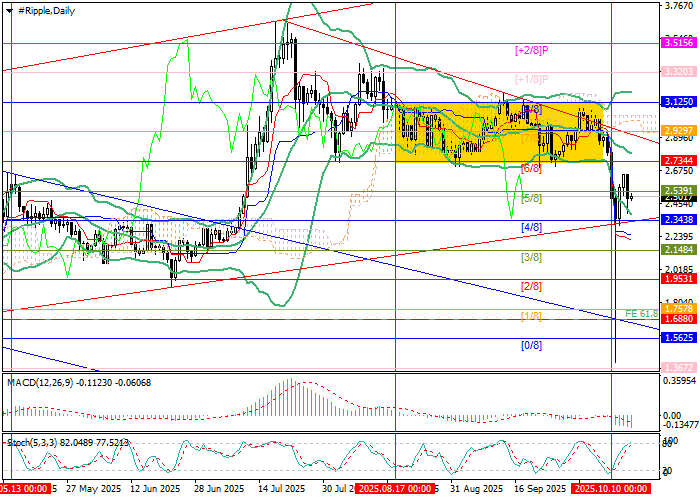The image size is (700, 500).
Task: Select the blue 1.5625 price tag
Action: pyautogui.click(x=679, y=338)
